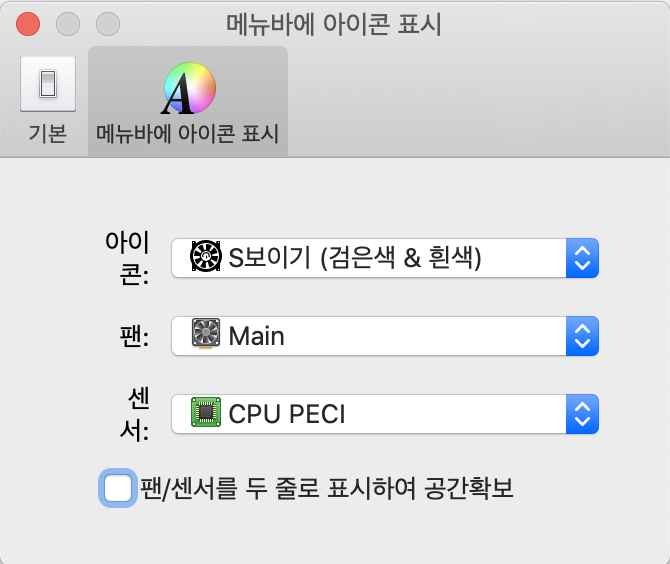Click the black-and-white fan icon in 아이콘 dropdown
Viewport: 670px width, 564px height.
coord(206,256)
